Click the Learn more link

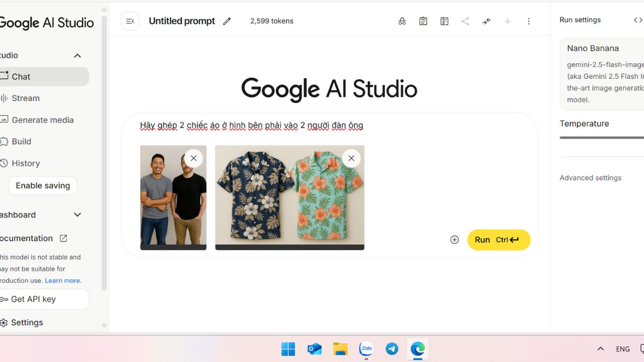(63, 280)
